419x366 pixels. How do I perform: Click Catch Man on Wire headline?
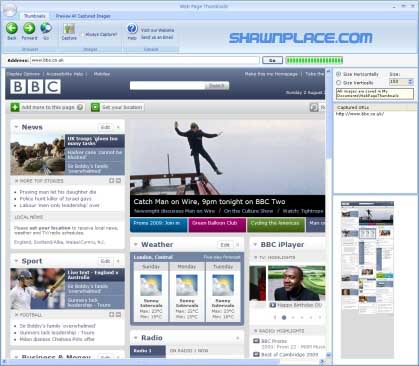coord(209,202)
